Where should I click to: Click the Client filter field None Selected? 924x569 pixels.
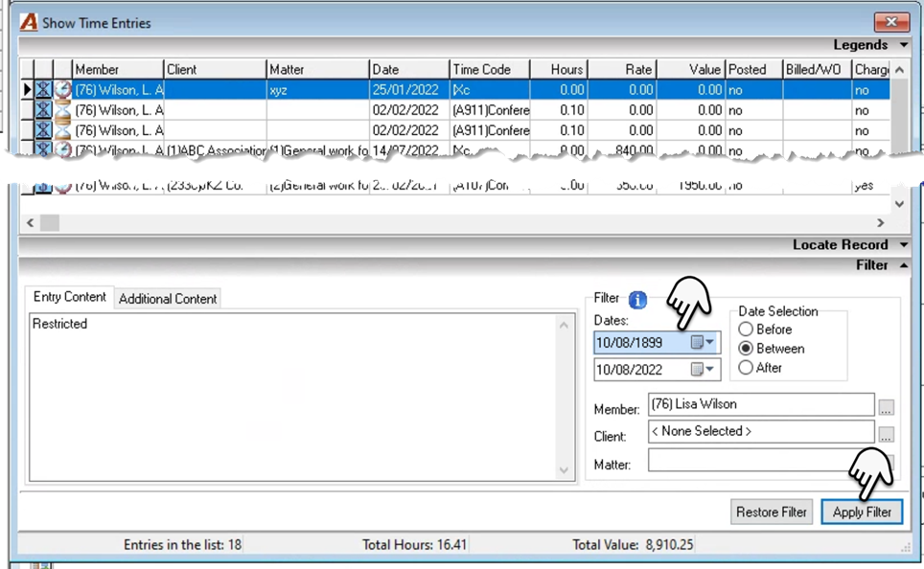[x=761, y=431]
